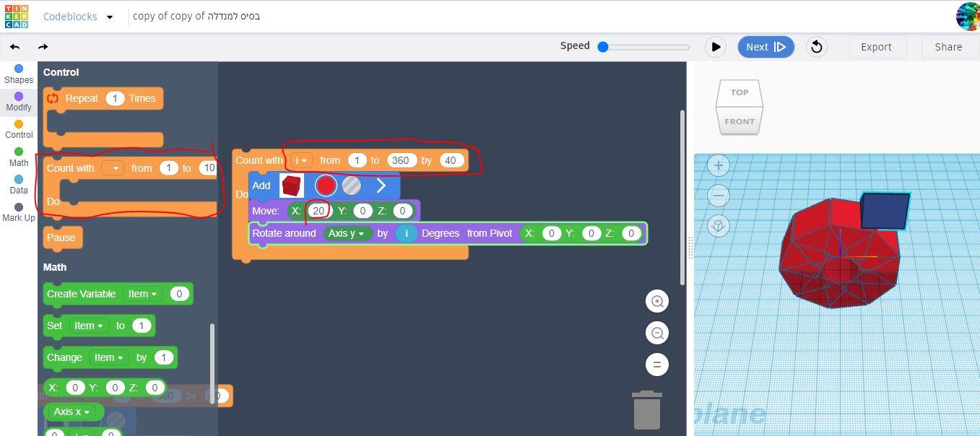Image resolution: width=980 pixels, height=436 pixels.
Task: Zoom in on the code workspace
Action: [657, 301]
